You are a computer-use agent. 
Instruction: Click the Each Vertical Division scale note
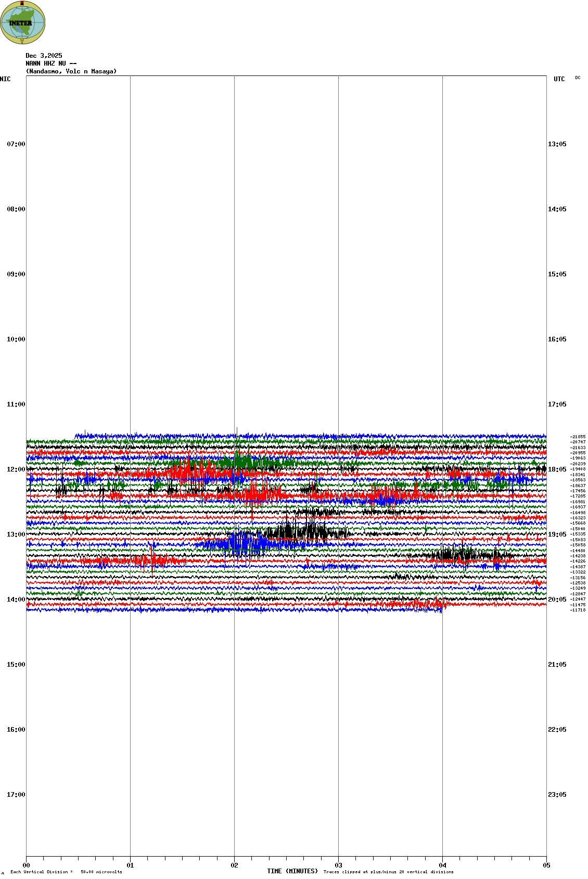[66, 872]
